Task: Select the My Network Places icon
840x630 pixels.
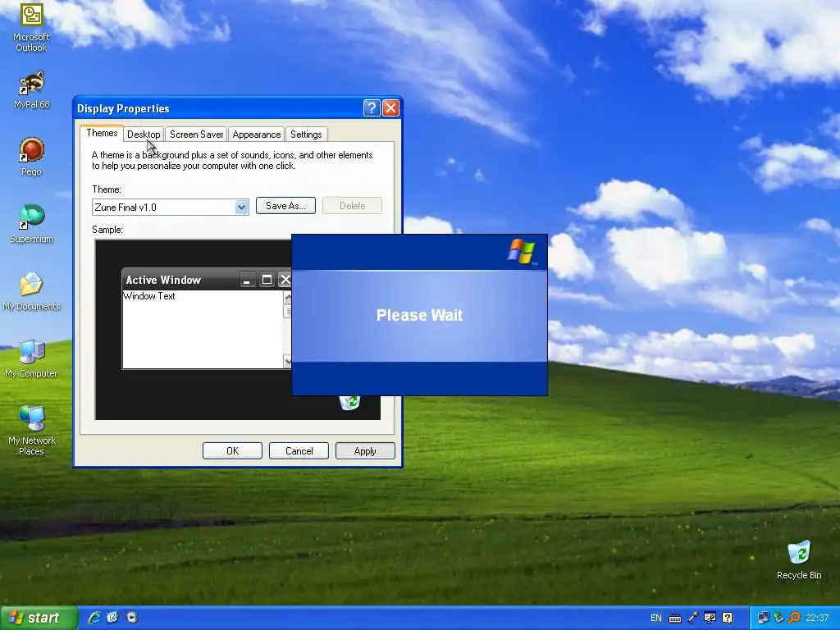Action: coord(32,431)
